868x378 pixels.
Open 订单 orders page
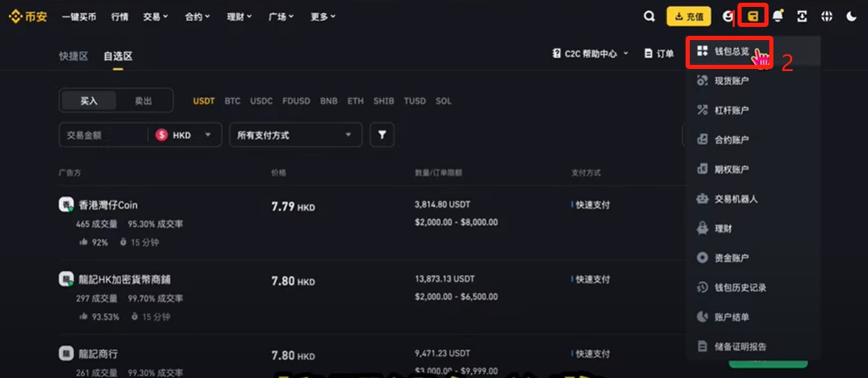click(x=659, y=54)
